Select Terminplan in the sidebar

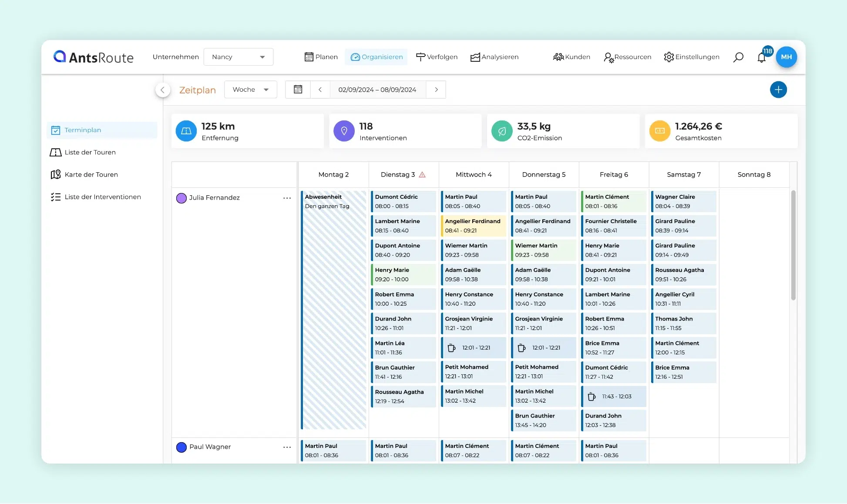(x=102, y=130)
